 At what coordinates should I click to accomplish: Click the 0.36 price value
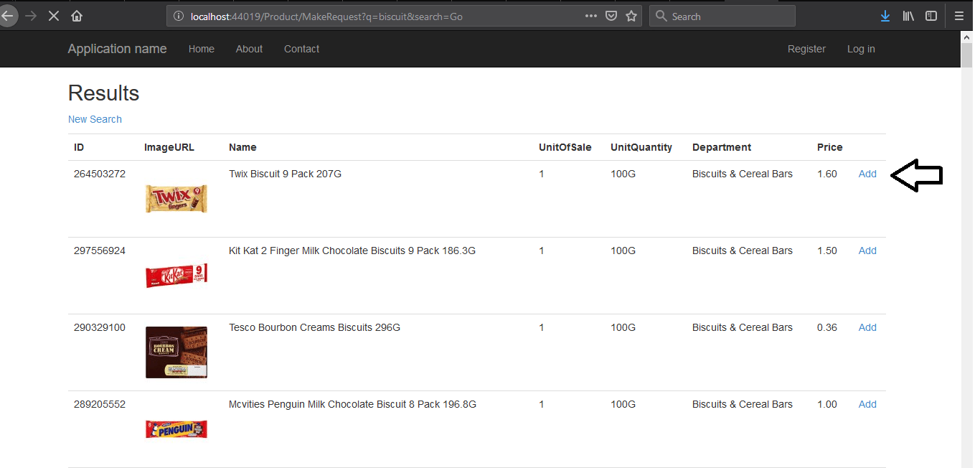827,327
